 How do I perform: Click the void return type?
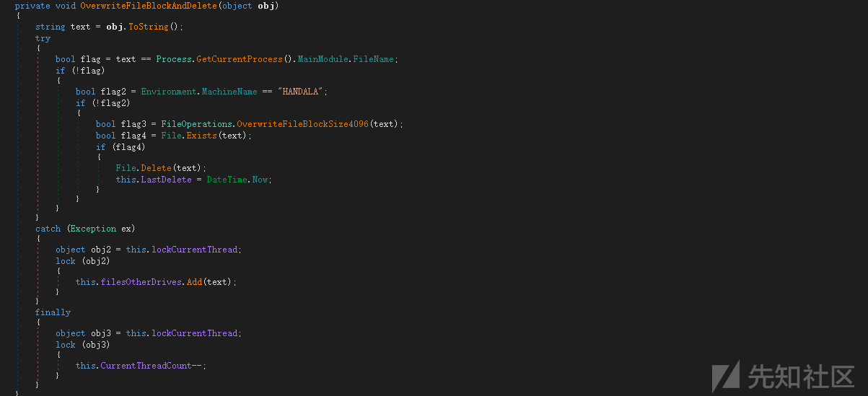point(66,6)
